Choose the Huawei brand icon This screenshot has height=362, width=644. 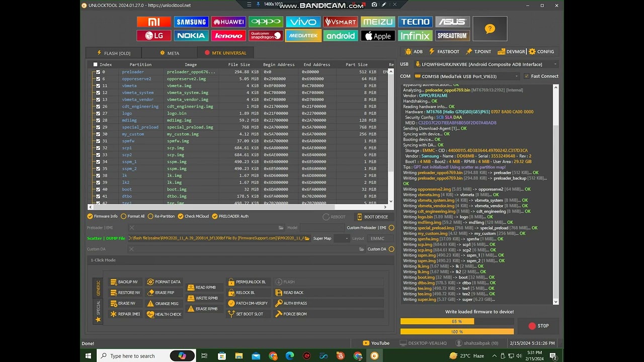click(x=228, y=22)
